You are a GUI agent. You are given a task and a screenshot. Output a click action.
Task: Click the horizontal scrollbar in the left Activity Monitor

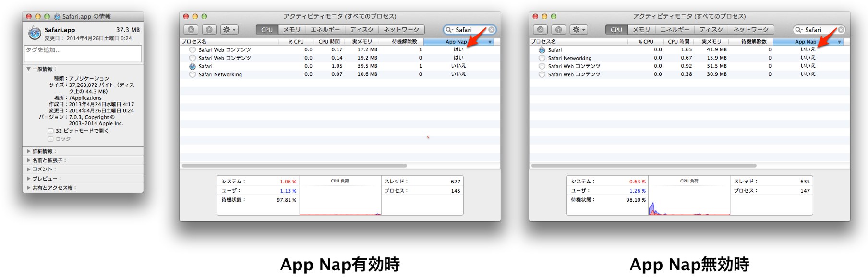click(295, 166)
